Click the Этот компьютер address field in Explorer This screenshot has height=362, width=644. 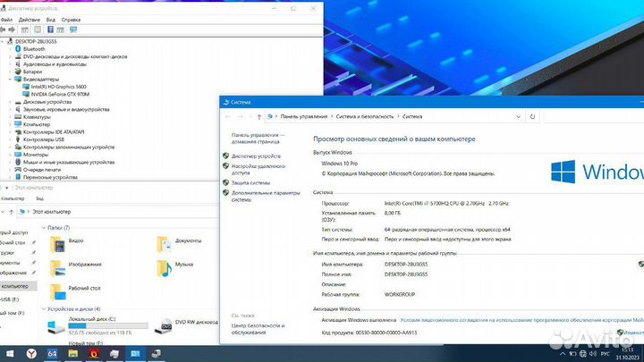tap(119, 212)
